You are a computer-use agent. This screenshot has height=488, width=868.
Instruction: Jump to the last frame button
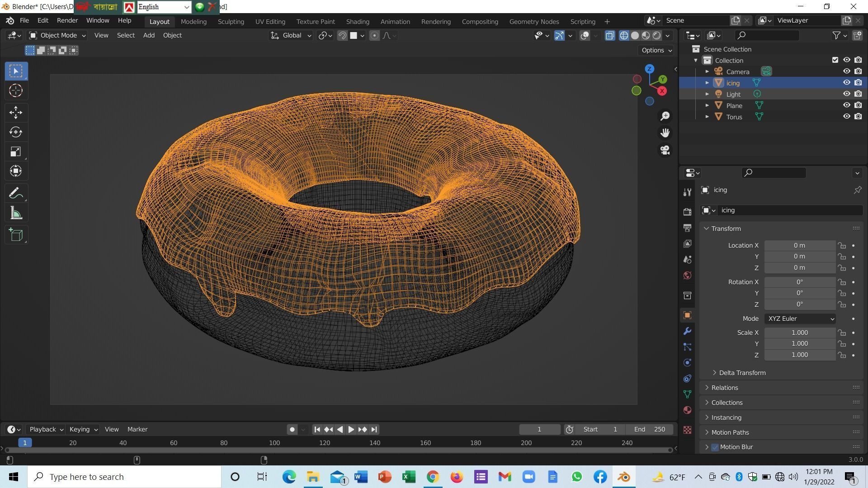374,429
